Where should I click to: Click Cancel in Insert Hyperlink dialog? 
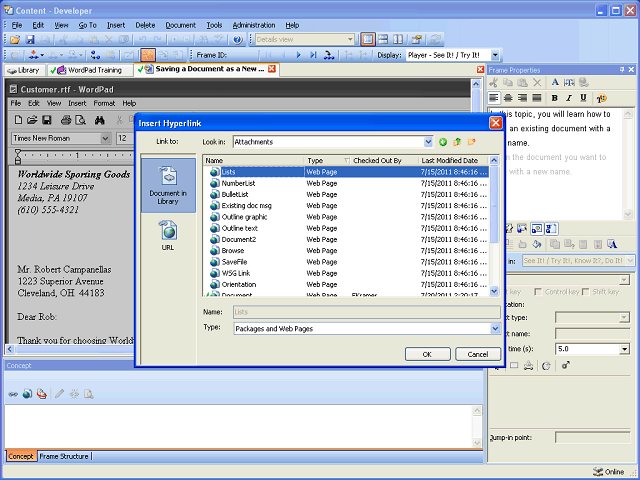pos(478,354)
